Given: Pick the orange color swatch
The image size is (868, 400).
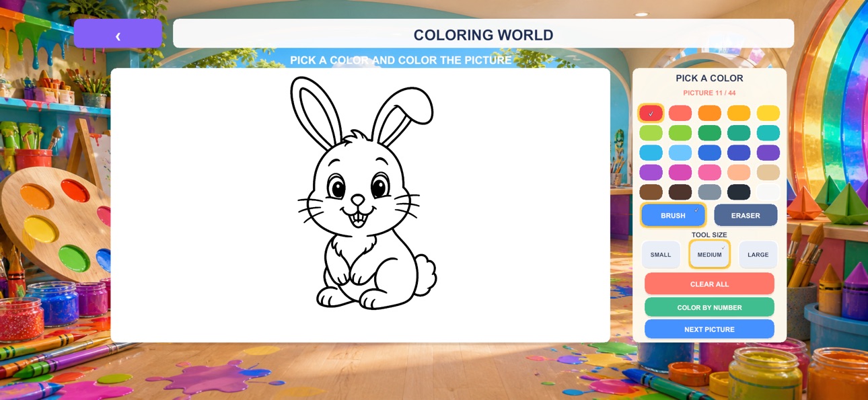Looking at the screenshot, I should [709, 113].
